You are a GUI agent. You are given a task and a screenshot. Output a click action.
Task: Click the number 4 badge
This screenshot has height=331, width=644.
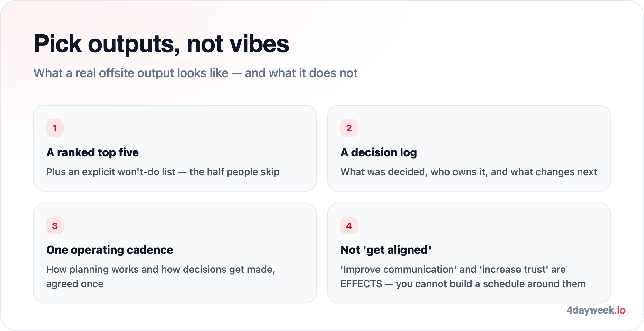click(349, 226)
